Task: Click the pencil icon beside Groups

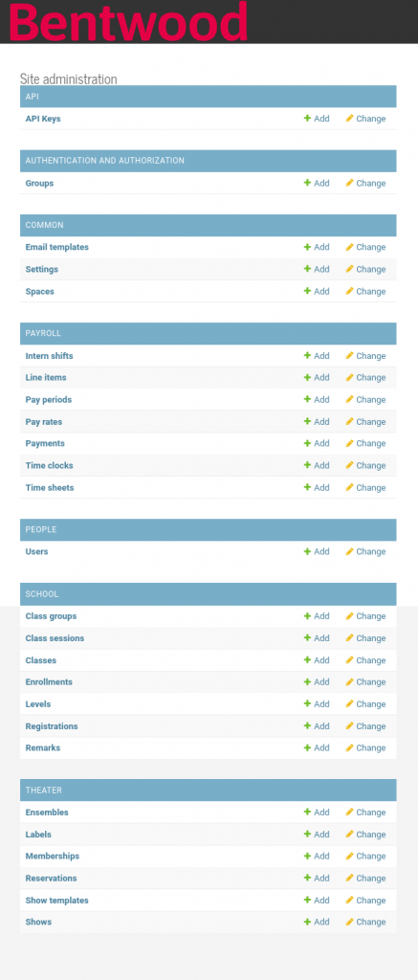Action: tap(350, 183)
